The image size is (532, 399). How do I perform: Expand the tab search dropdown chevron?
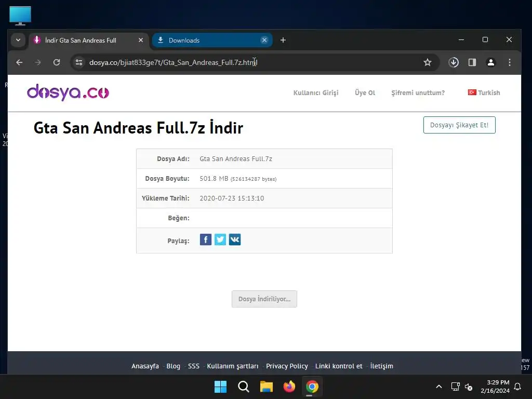pos(18,40)
